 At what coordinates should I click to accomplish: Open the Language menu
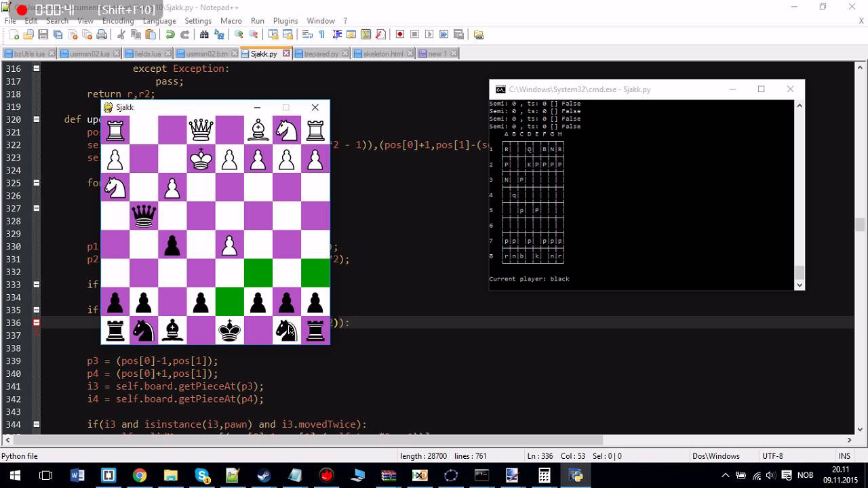coord(159,21)
